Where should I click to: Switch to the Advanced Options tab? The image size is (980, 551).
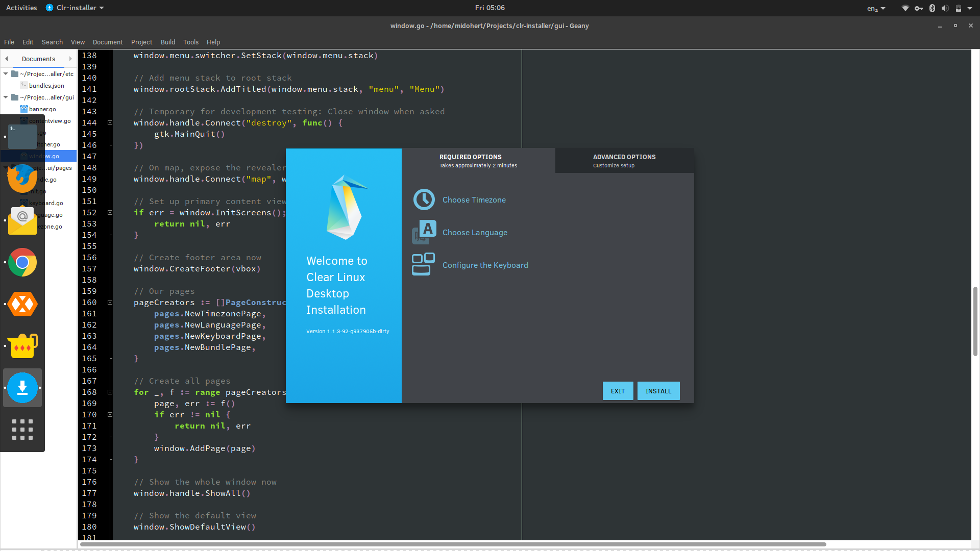(x=624, y=161)
